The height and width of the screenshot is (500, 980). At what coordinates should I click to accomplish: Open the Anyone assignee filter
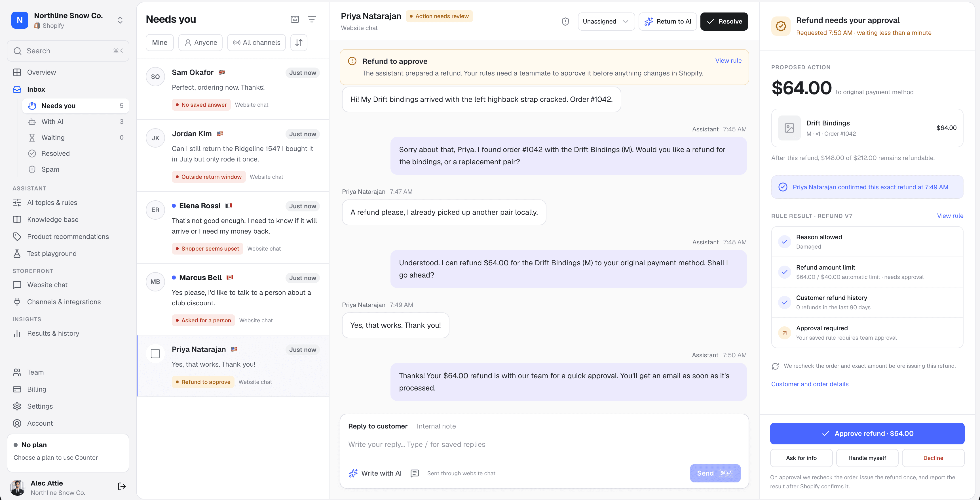pyautogui.click(x=201, y=42)
